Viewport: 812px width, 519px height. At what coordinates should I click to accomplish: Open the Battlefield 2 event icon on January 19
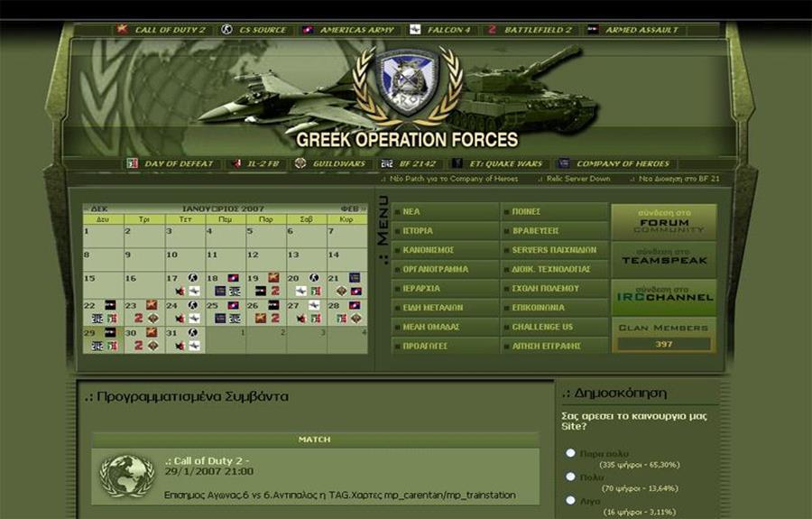[x=275, y=292]
